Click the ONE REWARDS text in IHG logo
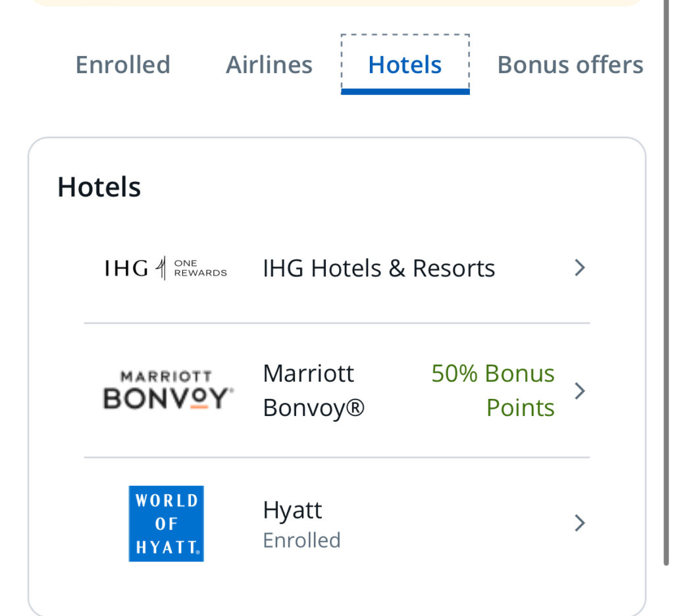674x616 pixels. click(200, 269)
